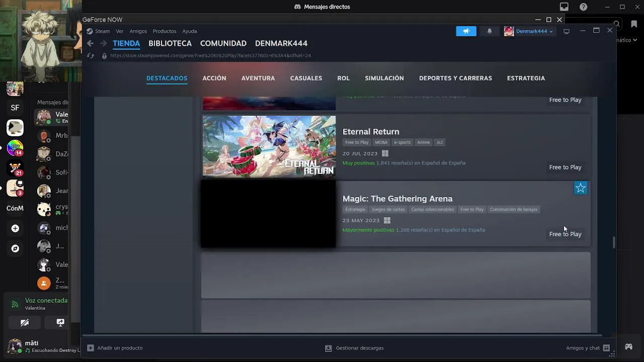Click Discord search magnifier icon

617,24
